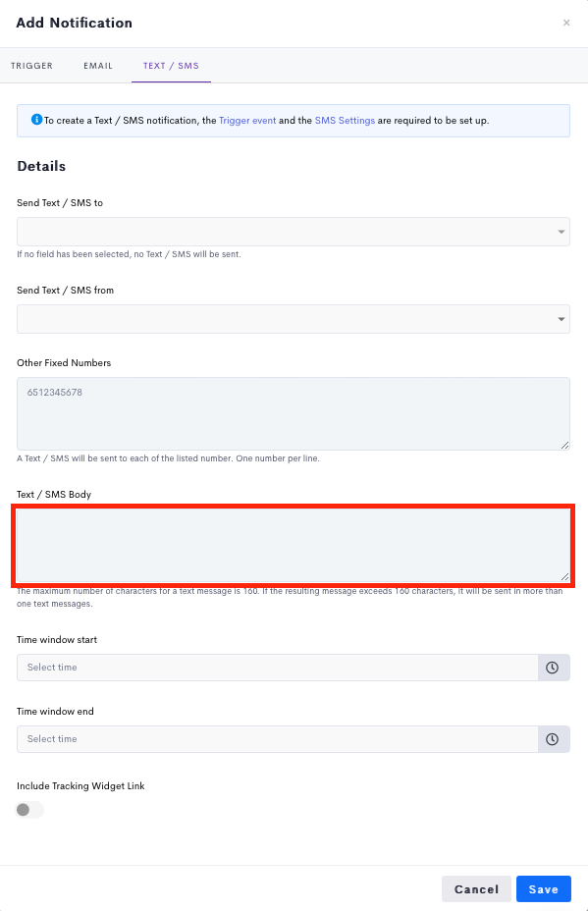Click the clock icon for Time window start

552,668
